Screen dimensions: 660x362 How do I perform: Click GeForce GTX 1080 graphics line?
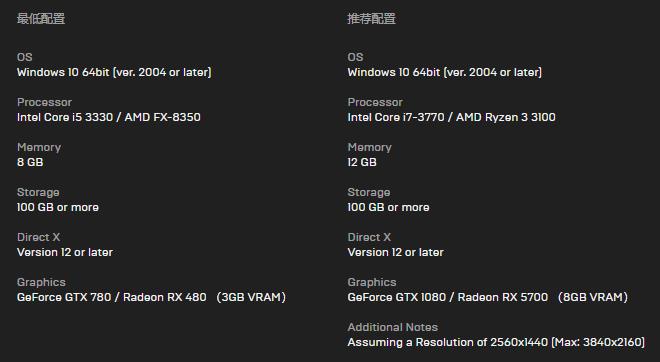coord(487,298)
